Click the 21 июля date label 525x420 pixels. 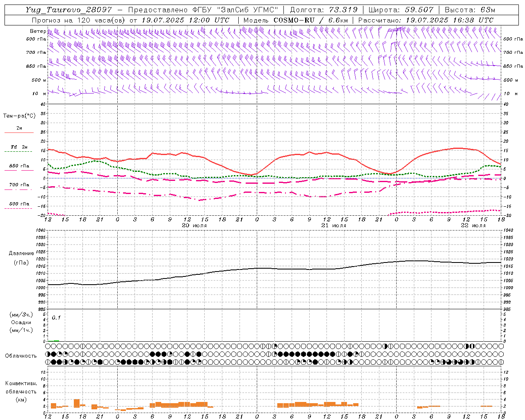[334, 226]
